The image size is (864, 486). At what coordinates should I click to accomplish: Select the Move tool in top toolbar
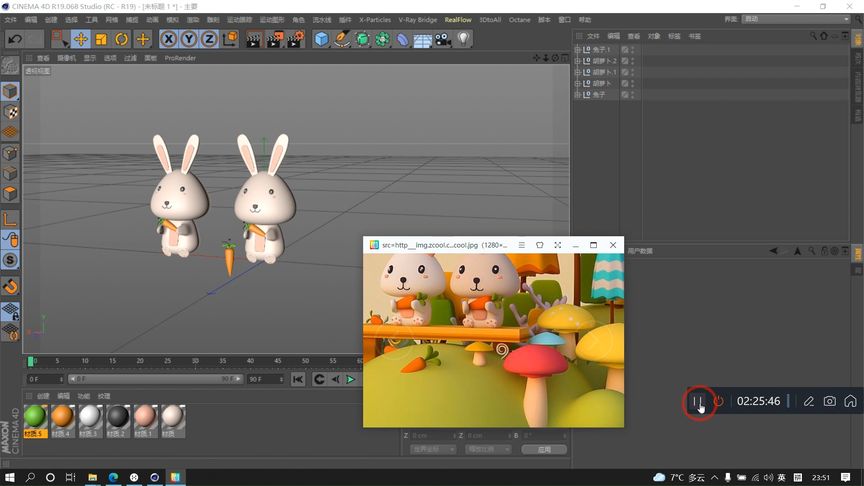(x=81, y=39)
